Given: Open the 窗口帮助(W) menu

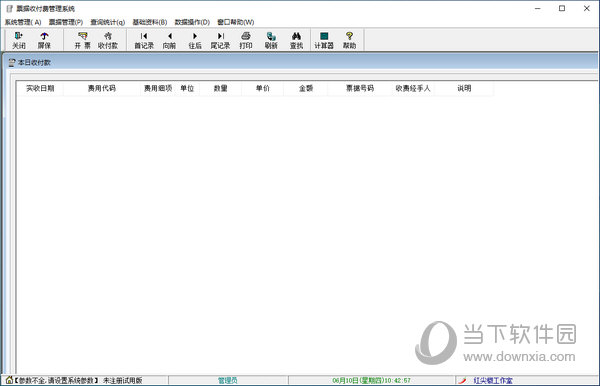Looking at the screenshot, I should 236,22.
